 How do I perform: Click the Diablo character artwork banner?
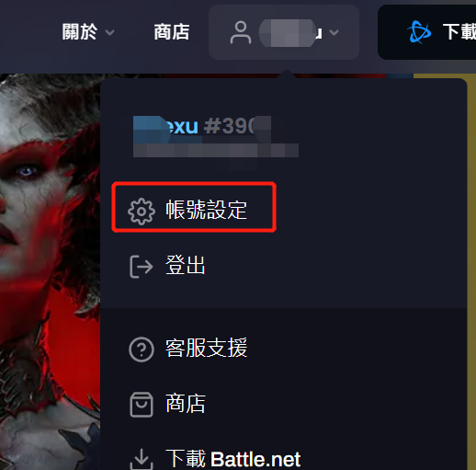coord(50,271)
